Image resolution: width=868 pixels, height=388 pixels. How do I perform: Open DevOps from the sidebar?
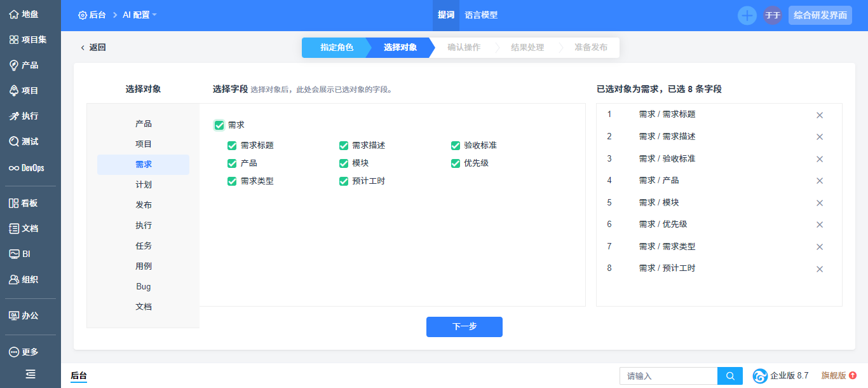click(x=14, y=168)
